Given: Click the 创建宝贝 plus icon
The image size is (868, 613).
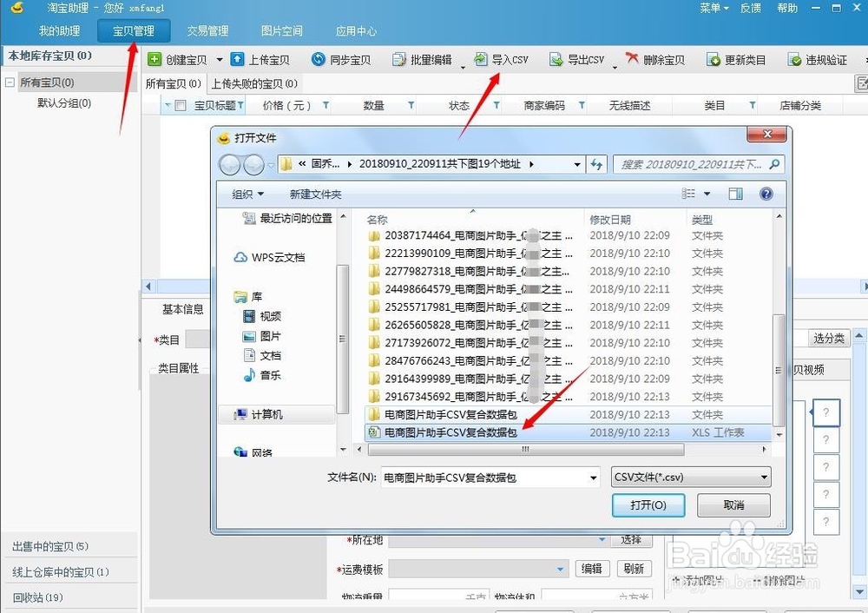Looking at the screenshot, I should (x=155, y=59).
